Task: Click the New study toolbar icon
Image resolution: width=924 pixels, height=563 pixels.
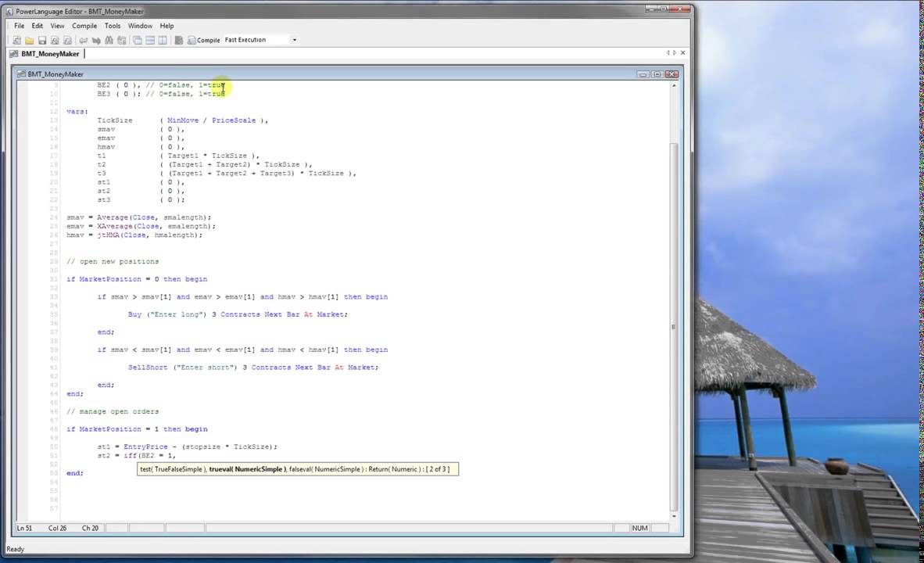Action: coord(16,40)
